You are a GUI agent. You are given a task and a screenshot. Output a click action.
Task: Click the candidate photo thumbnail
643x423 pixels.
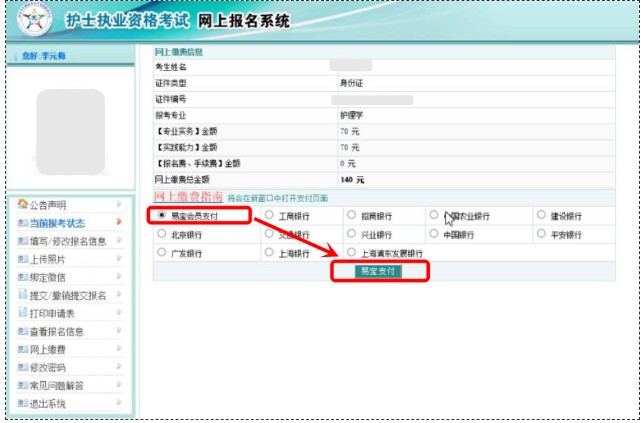point(70,128)
